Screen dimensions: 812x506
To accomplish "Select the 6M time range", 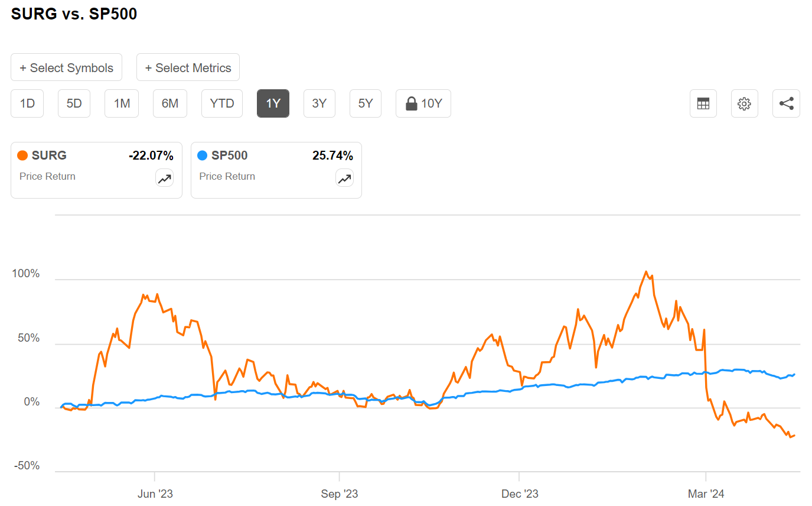I will pos(169,103).
